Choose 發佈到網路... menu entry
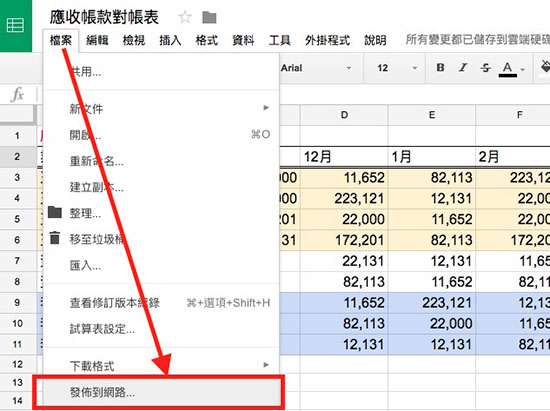Image resolution: width=550 pixels, height=411 pixels. (161, 392)
